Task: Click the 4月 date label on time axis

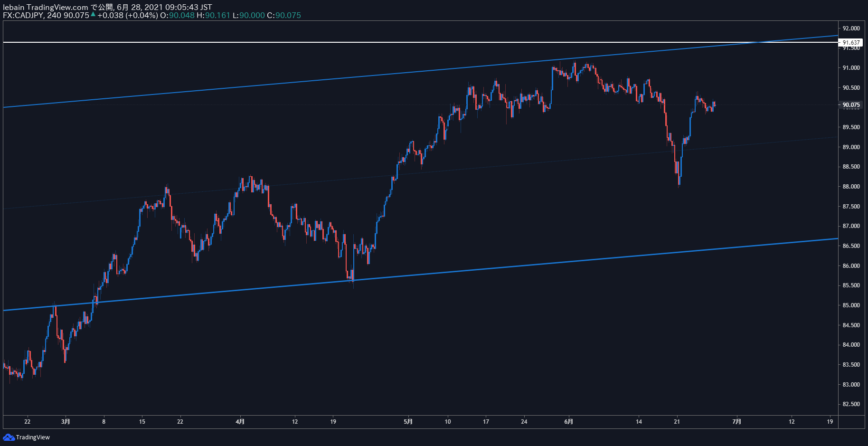Action: [x=240, y=422]
